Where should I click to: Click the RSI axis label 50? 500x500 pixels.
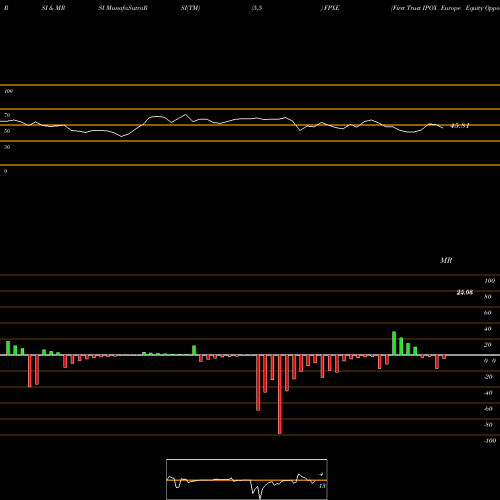(7, 131)
